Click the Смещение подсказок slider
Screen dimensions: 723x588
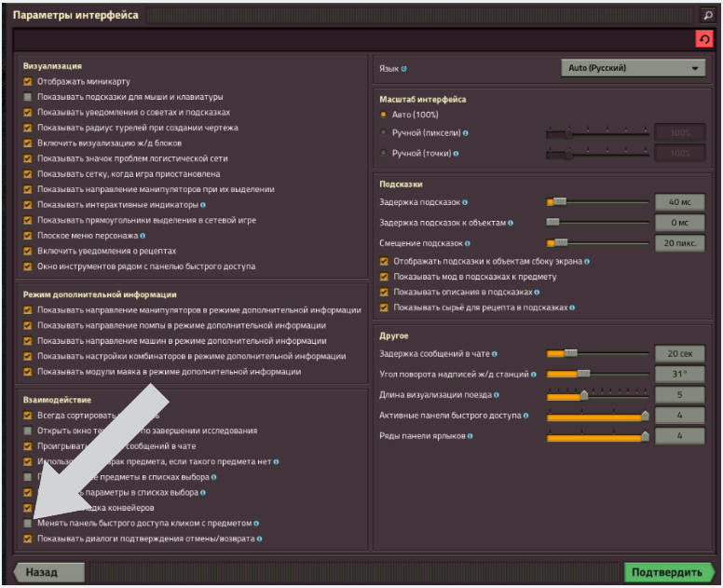(597, 243)
